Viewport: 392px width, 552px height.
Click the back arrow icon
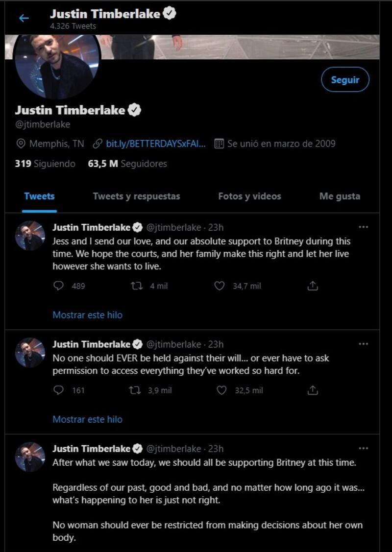[x=24, y=18]
